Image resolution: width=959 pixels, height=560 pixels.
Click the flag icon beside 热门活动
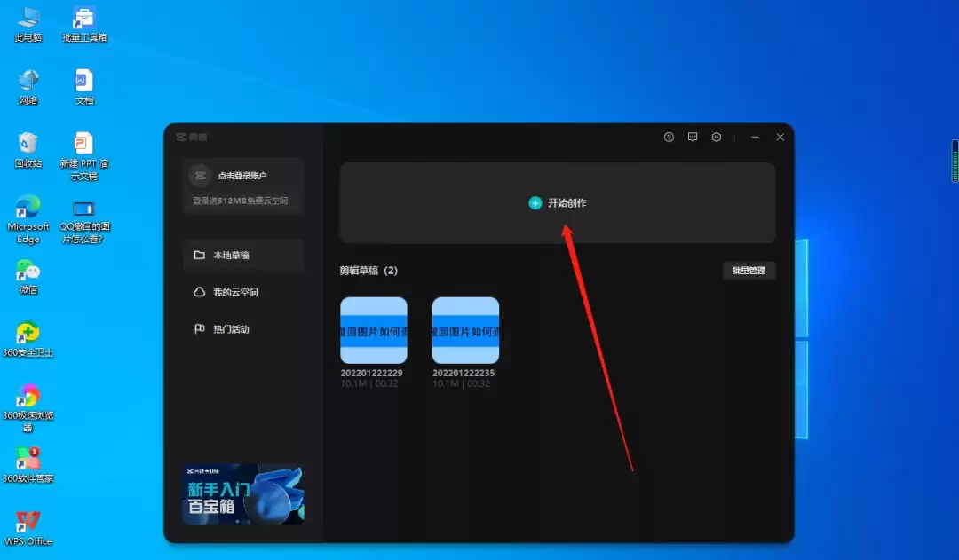(200, 328)
